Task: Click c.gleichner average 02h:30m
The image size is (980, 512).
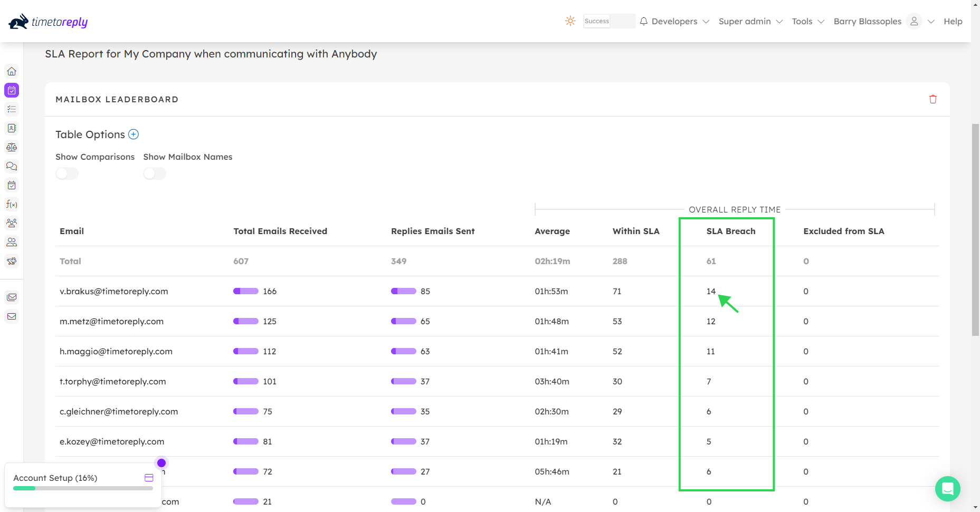Action: pos(551,411)
